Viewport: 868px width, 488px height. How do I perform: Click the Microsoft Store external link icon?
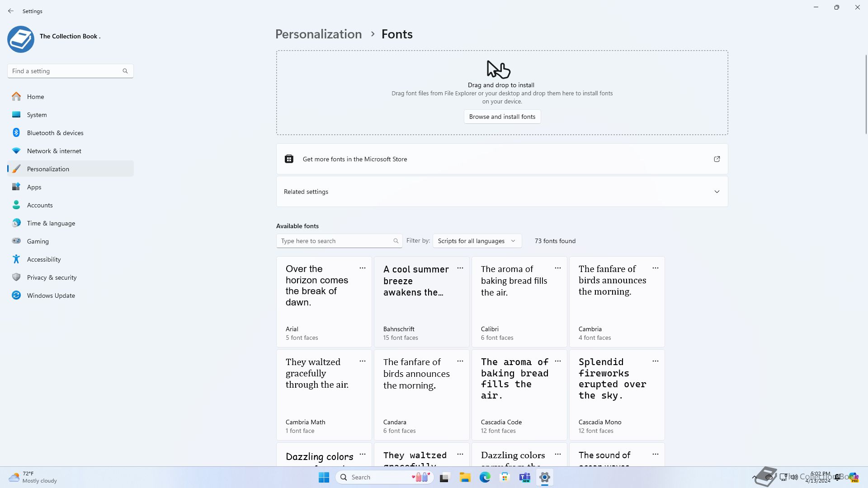[x=717, y=159]
